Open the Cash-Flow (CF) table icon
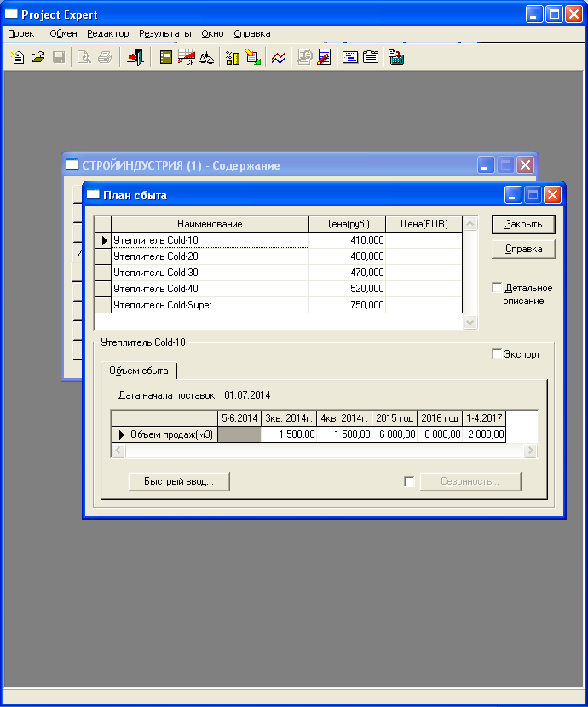 (187, 57)
